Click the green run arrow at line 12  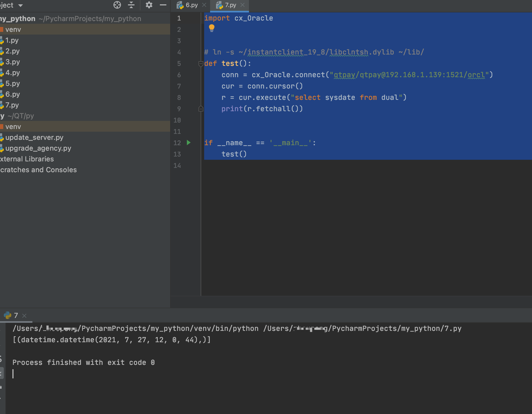[x=189, y=142]
